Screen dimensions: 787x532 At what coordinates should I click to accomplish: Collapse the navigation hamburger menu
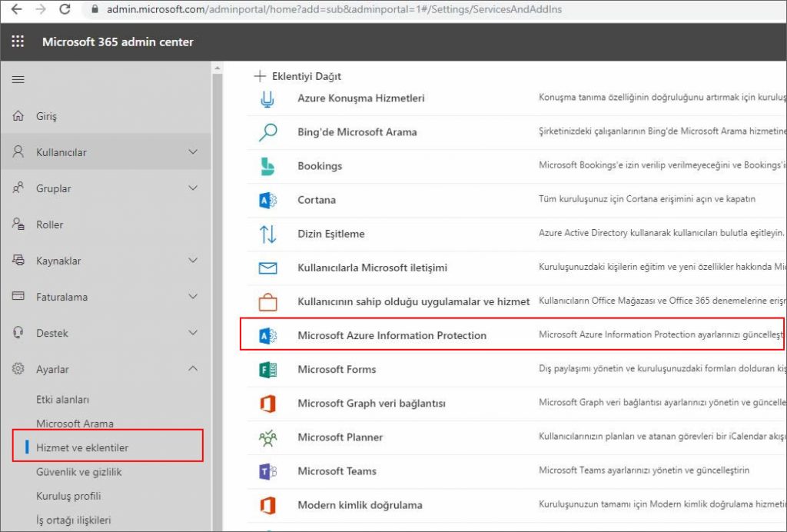18,79
